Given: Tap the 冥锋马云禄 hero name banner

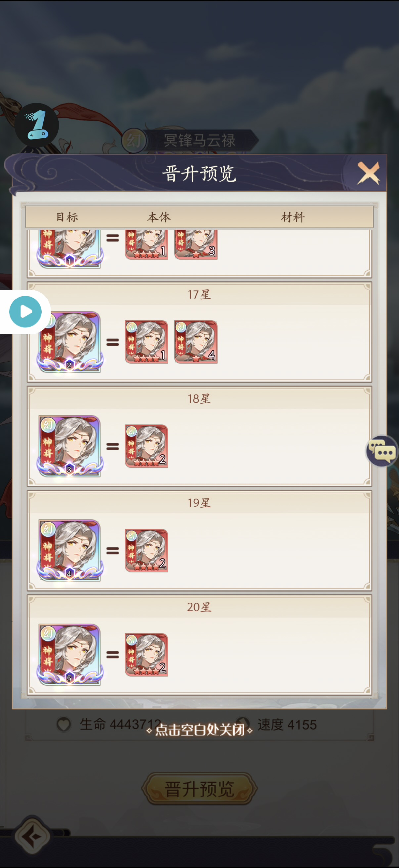Looking at the screenshot, I should tap(199, 140).
